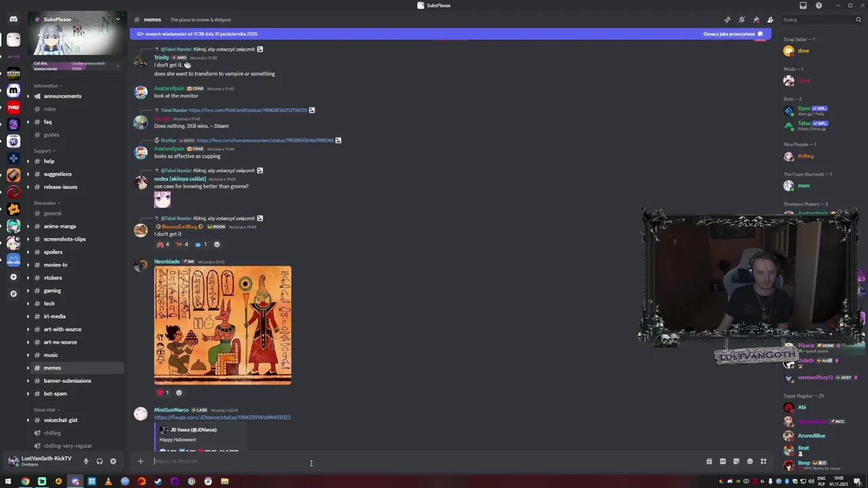Open File Explorer from taskbar
Image resolution: width=868 pixels, height=488 pixels.
[224, 481]
